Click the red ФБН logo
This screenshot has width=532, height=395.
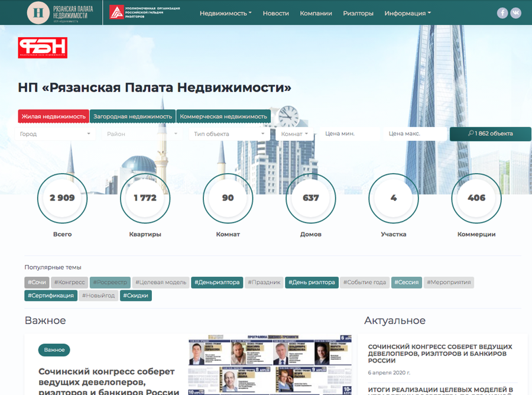(x=43, y=48)
